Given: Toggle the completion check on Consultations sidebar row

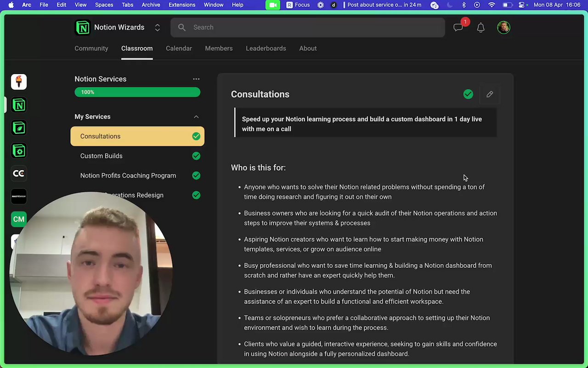Looking at the screenshot, I should [x=196, y=136].
